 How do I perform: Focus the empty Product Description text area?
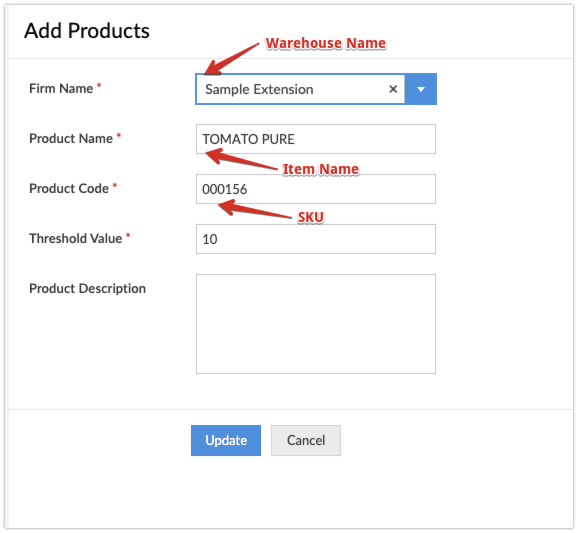[316, 324]
